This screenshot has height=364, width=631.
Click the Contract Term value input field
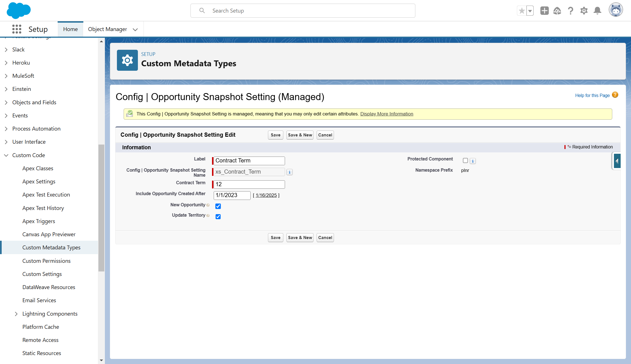[x=249, y=184]
